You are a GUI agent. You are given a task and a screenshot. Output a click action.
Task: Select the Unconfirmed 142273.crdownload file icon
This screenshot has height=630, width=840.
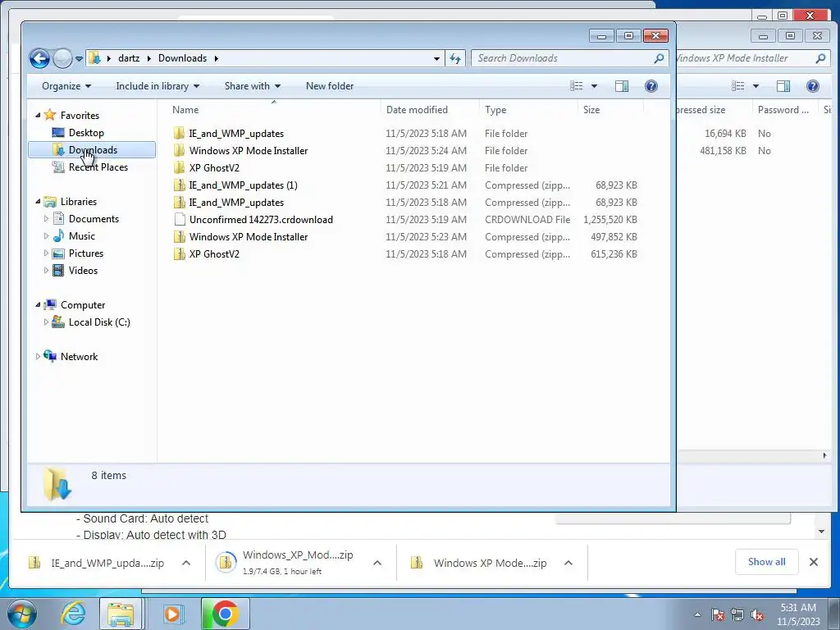[x=179, y=220]
